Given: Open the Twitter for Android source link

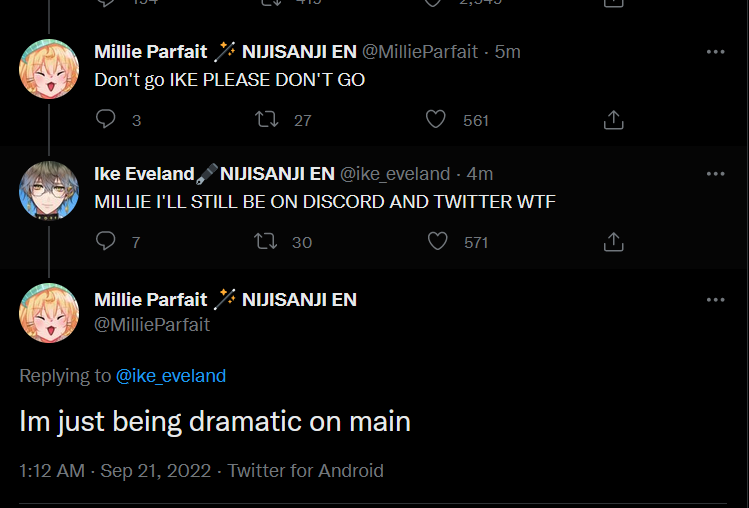Looking at the screenshot, I should tap(306, 471).
